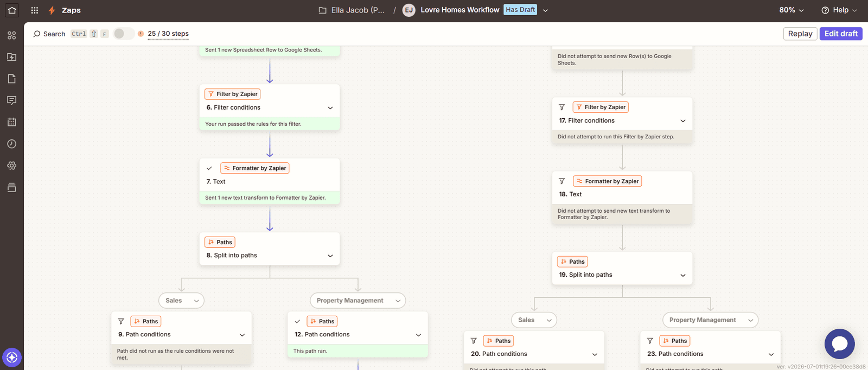
Task: Click filter icon on step 18 Text
Action: (x=562, y=181)
